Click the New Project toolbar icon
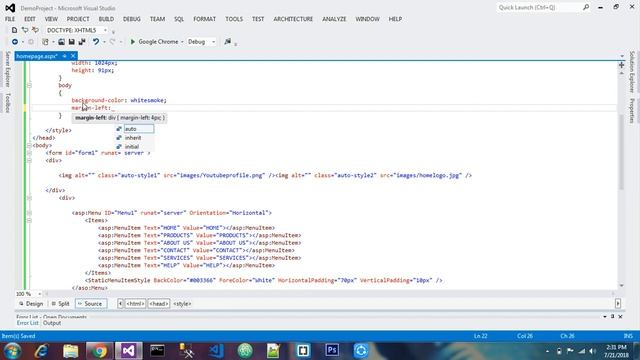 coord(45,42)
